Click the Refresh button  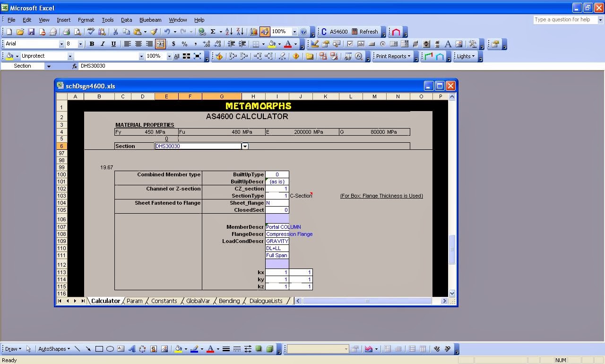(364, 32)
